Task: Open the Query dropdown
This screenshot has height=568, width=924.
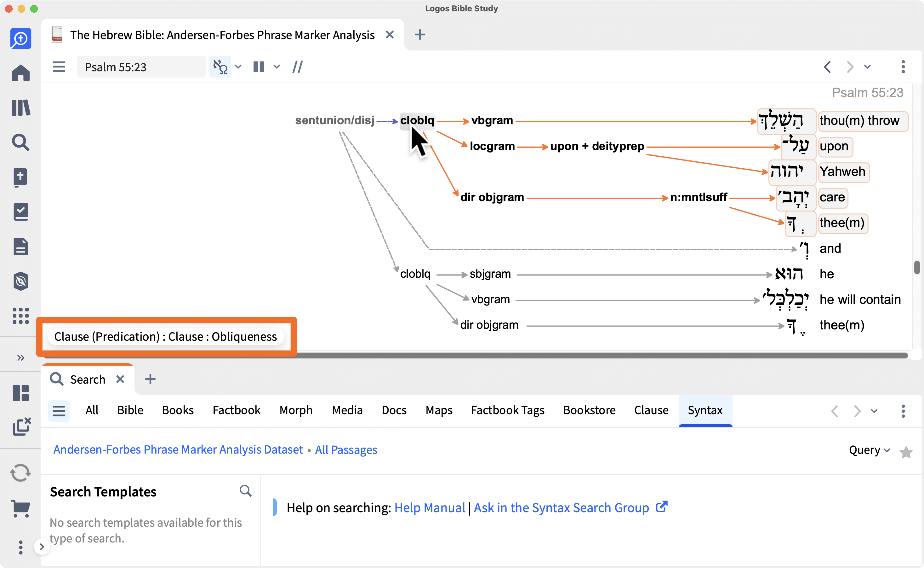Action: pos(869,450)
